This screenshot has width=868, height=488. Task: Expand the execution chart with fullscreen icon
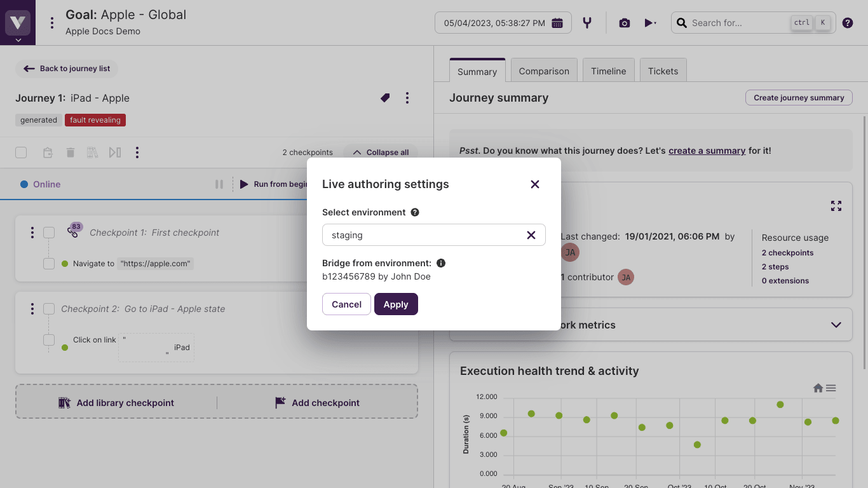pyautogui.click(x=836, y=206)
